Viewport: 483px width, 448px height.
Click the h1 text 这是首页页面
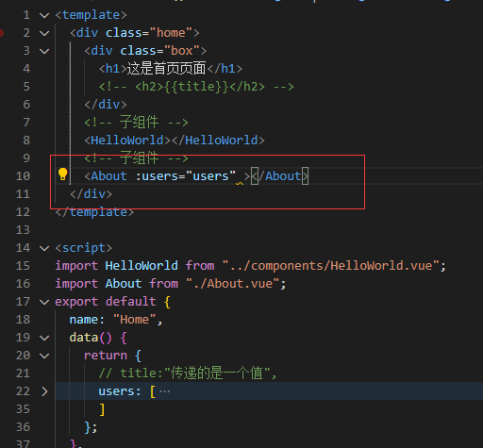(x=166, y=69)
